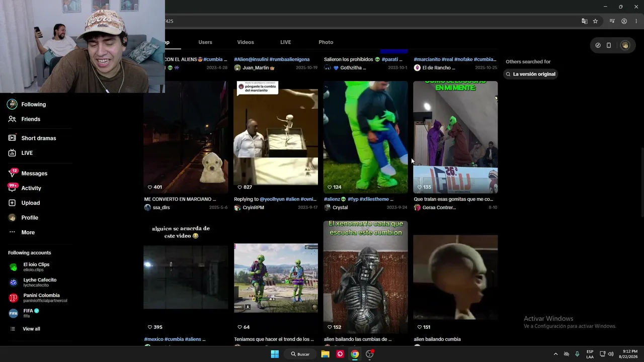Click the Upload plus icon
This screenshot has height=362, width=644.
point(12,203)
